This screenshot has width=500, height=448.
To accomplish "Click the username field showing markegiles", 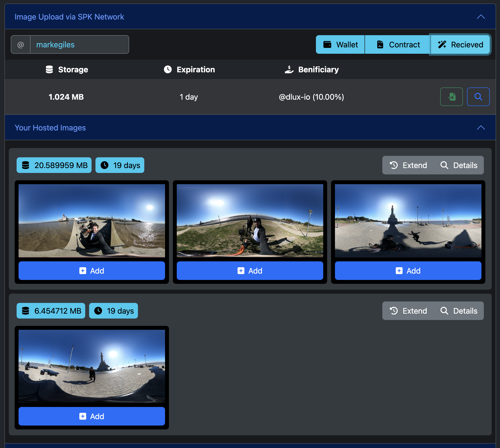I will (79, 44).
